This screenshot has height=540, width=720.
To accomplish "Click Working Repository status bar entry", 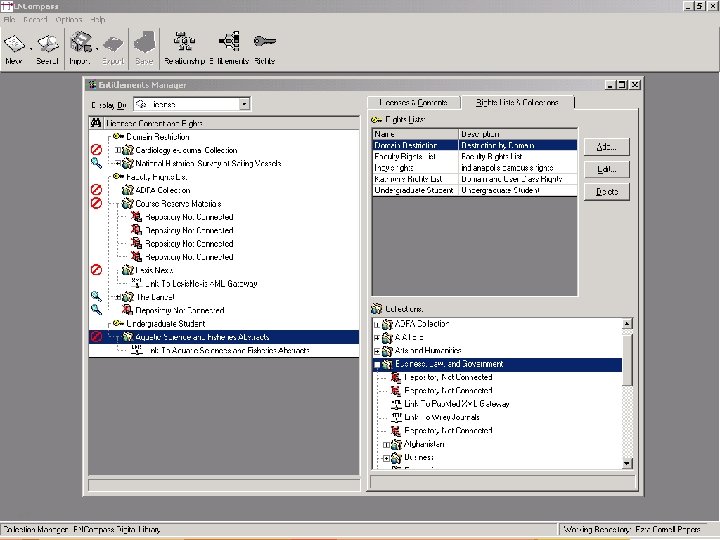I will pos(632,529).
